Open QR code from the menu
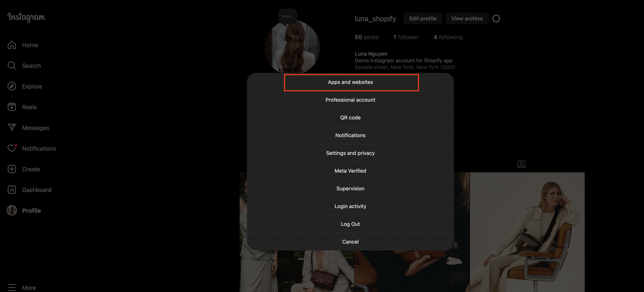The height and width of the screenshot is (292, 644). point(350,118)
